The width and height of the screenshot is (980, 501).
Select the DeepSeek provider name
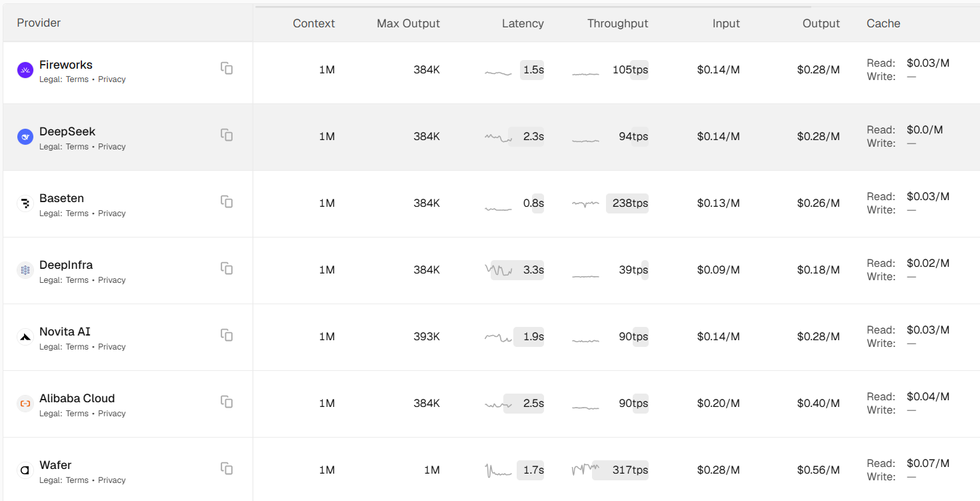[67, 131]
